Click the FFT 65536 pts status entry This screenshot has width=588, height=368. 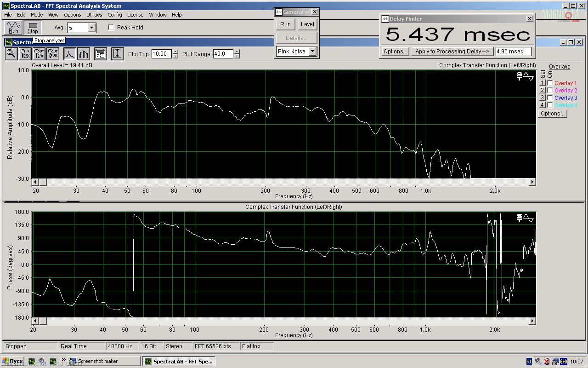[215, 346]
